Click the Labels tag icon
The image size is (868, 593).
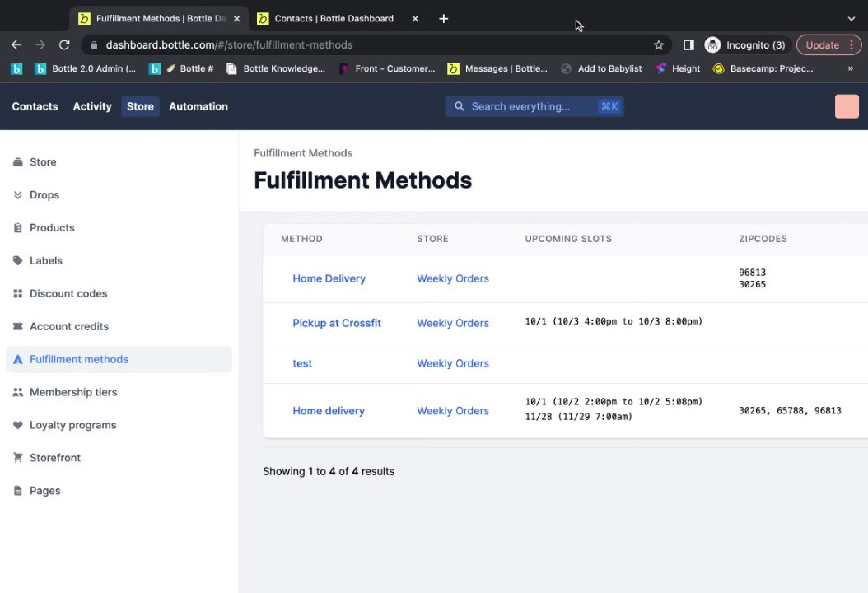pos(18,261)
